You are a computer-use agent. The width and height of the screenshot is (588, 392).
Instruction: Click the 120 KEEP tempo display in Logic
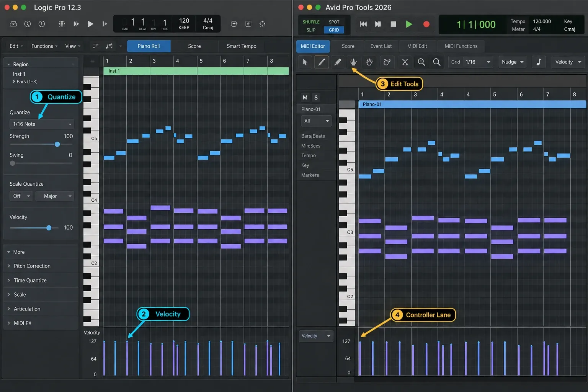[x=184, y=24]
